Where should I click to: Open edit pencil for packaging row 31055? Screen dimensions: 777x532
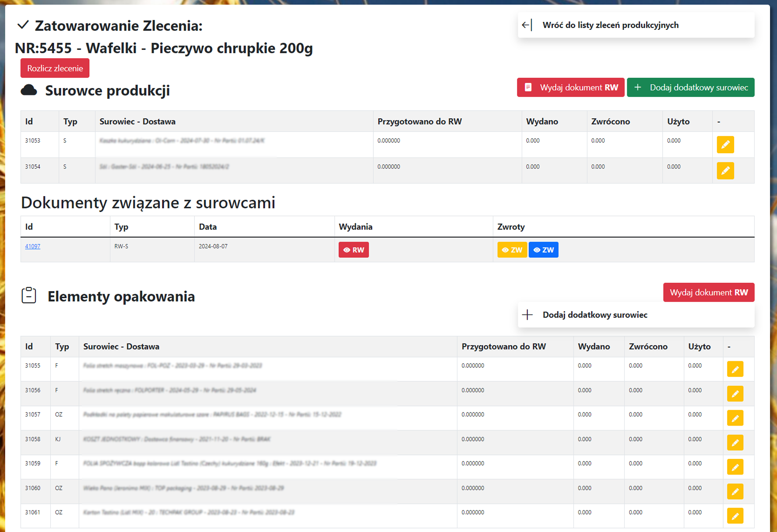(735, 369)
